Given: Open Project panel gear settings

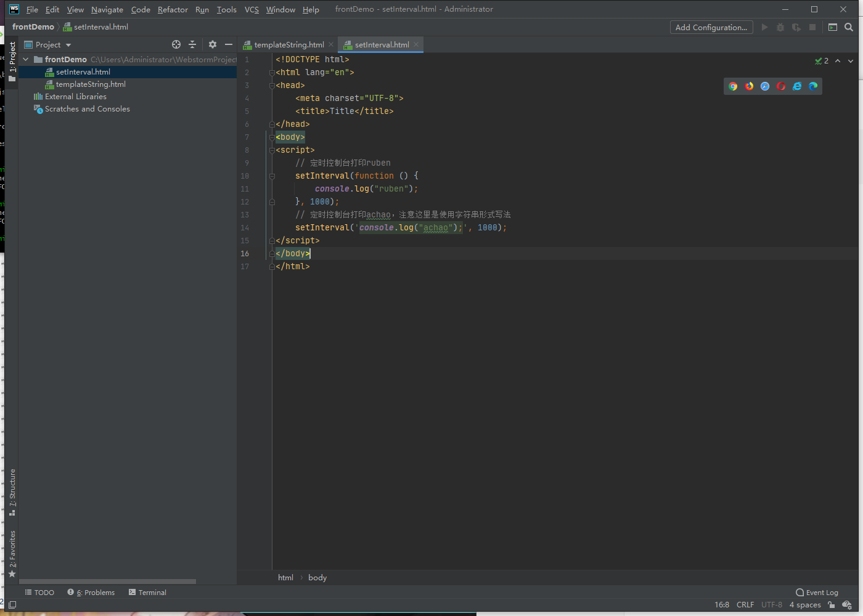Looking at the screenshot, I should coord(213,44).
